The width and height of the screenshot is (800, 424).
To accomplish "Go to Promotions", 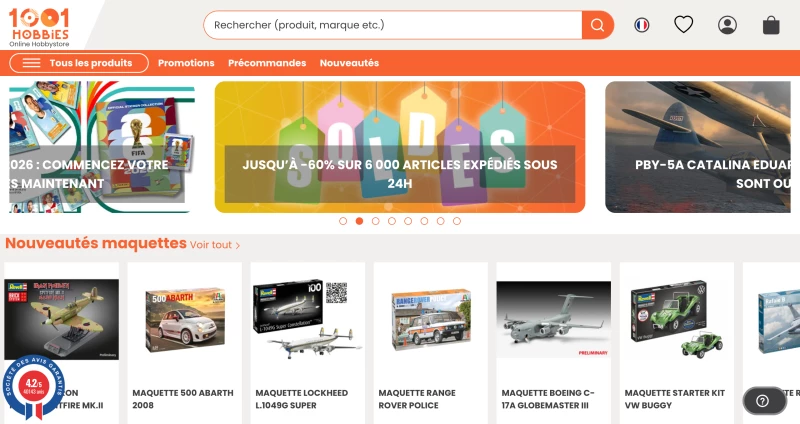I will pyautogui.click(x=186, y=63).
